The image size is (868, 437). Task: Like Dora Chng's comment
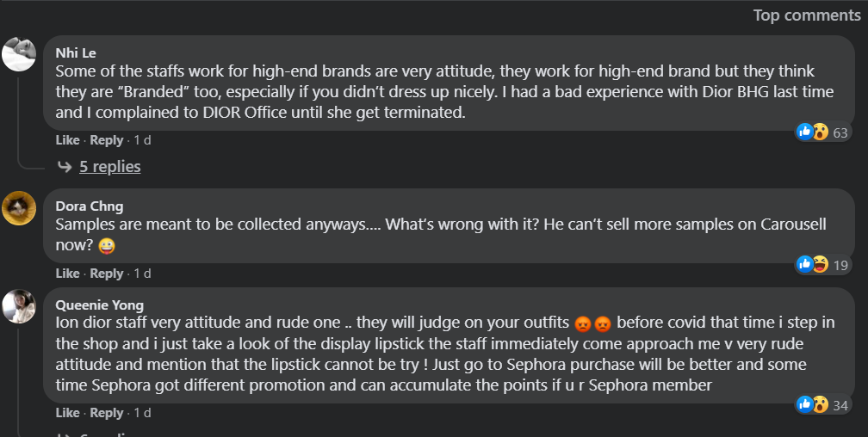[67, 274]
